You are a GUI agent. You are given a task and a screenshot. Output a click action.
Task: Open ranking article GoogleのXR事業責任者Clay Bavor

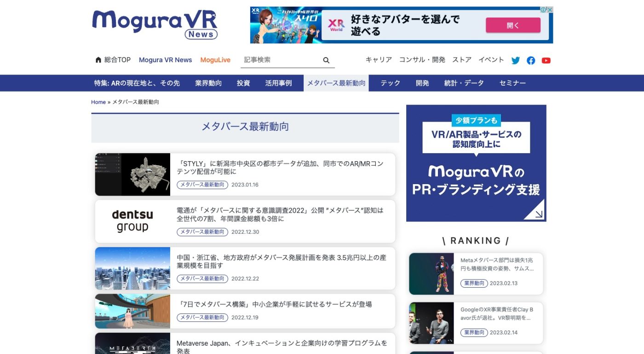pyautogui.click(x=497, y=313)
